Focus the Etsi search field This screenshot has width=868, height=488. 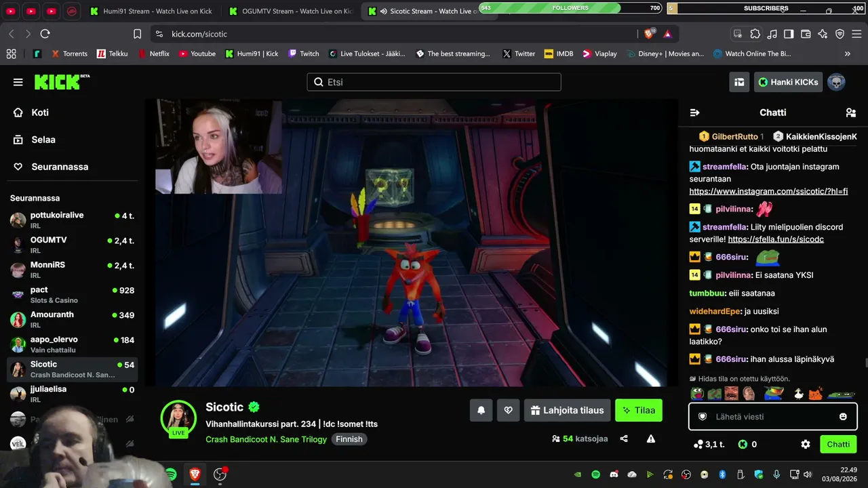coord(434,82)
